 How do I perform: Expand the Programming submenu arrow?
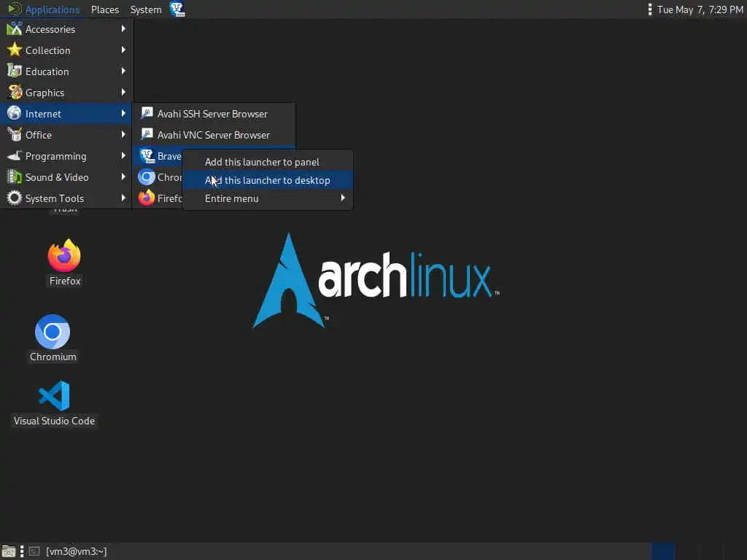point(123,156)
